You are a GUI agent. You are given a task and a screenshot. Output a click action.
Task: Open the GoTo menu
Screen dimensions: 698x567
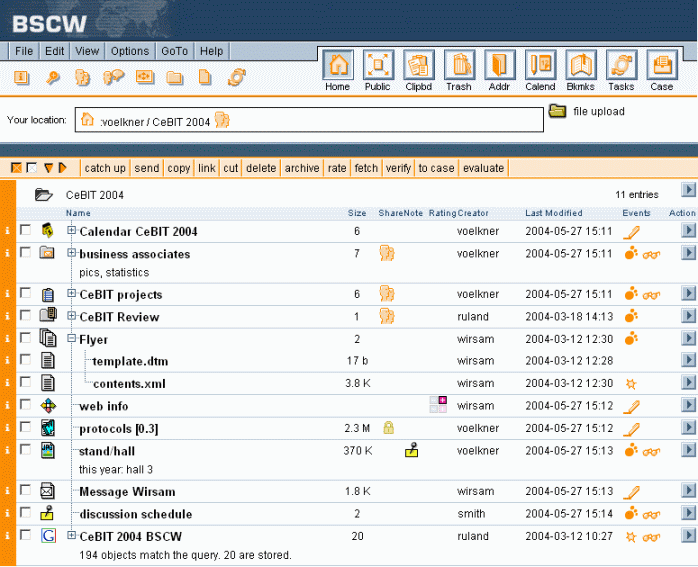click(174, 51)
